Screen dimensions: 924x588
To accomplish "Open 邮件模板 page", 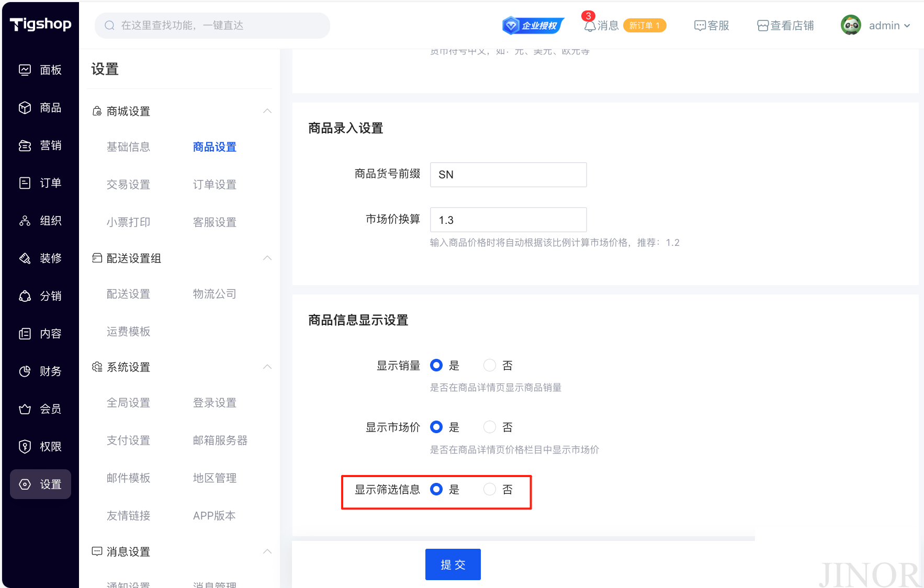I will pos(128,478).
